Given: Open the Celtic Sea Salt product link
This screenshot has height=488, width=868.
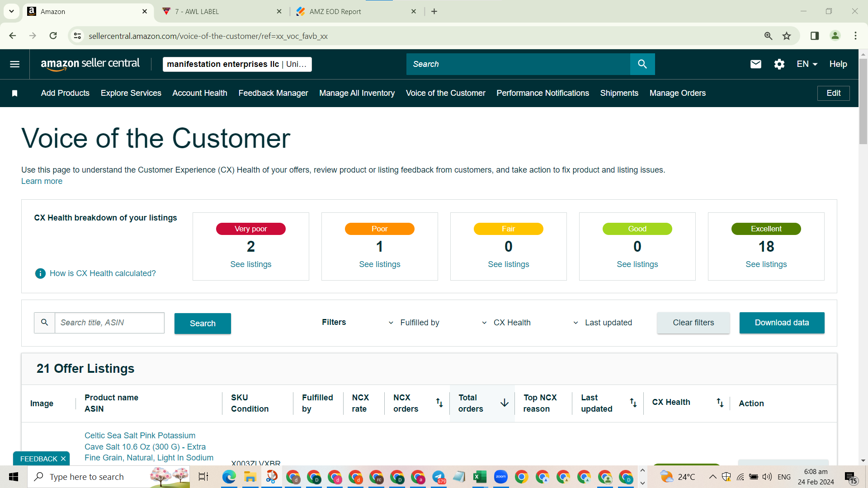Looking at the screenshot, I should point(149,447).
